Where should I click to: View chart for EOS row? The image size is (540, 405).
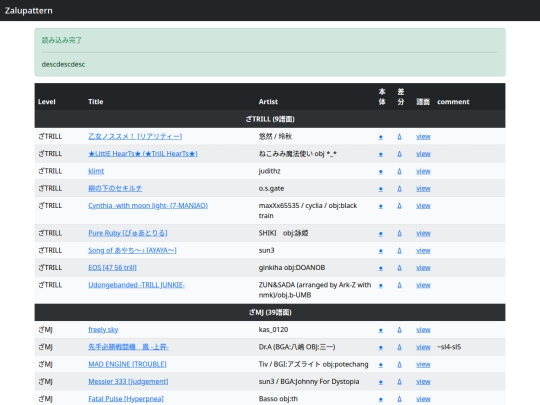pyautogui.click(x=423, y=267)
